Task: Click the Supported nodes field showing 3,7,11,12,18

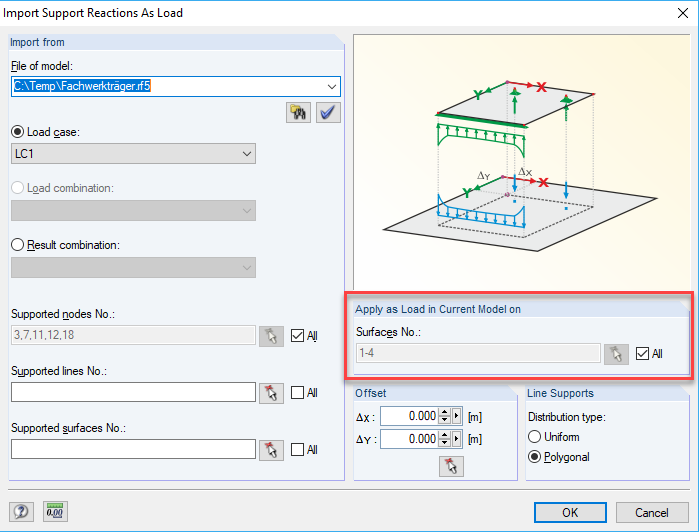Action: click(133, 335)
